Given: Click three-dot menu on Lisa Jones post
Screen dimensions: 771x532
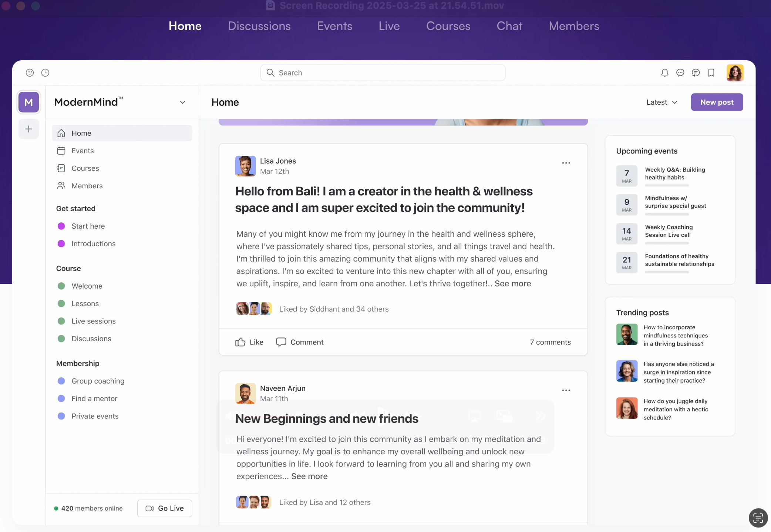Looking at the screenshot, I should [x=566, y=163].
